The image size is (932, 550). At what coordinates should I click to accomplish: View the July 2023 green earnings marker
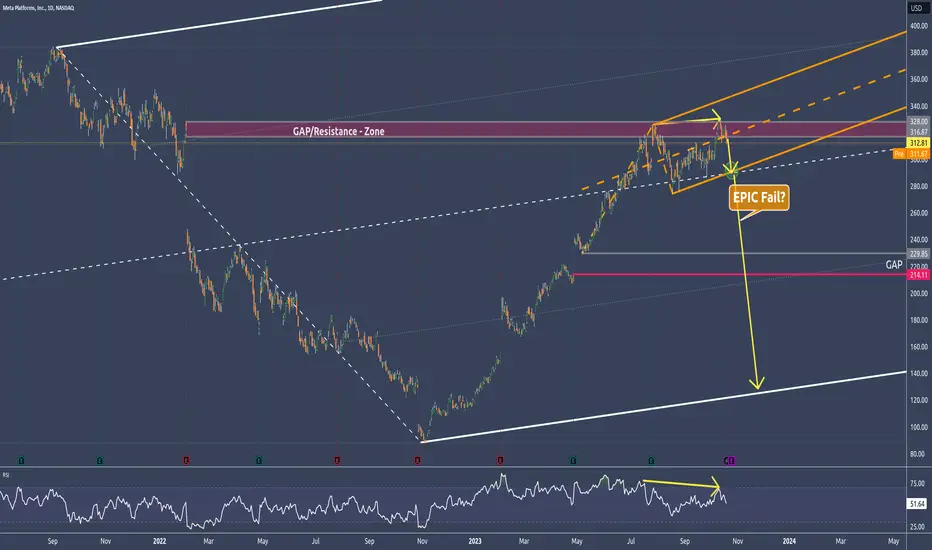tap(651, 460)
